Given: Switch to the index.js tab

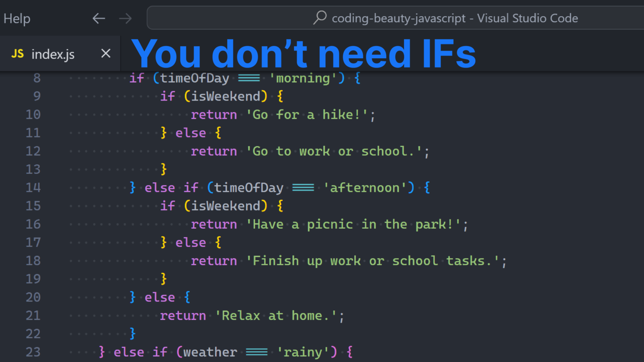Looking at the screenshot, I should coord(53,54).
